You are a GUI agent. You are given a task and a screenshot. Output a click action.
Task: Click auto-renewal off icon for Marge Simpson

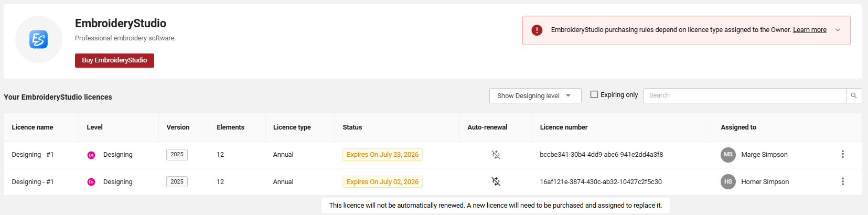(x=496, y=155)
